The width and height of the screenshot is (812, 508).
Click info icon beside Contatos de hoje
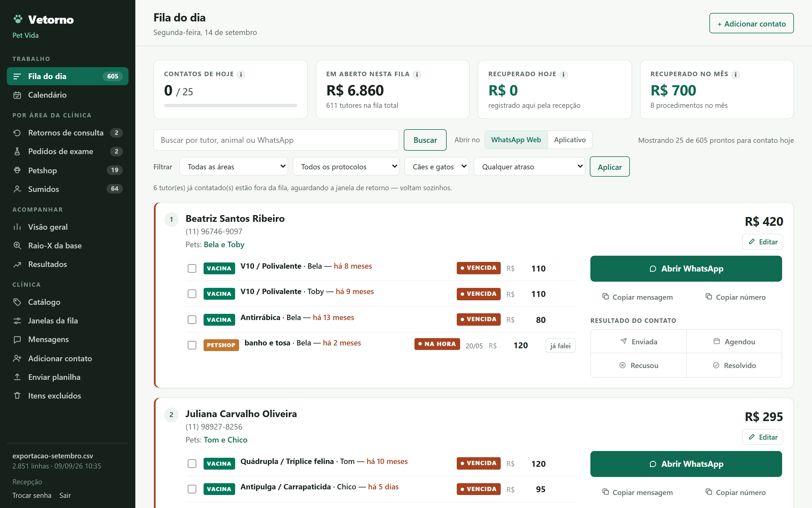(241, 75)
